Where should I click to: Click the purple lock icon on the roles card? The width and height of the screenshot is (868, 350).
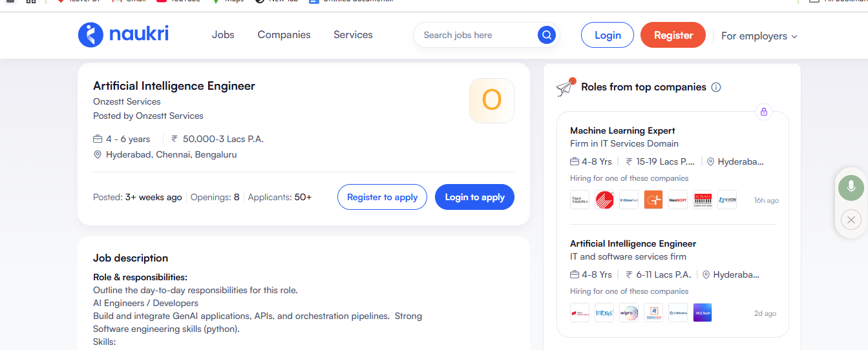point(764,112)
